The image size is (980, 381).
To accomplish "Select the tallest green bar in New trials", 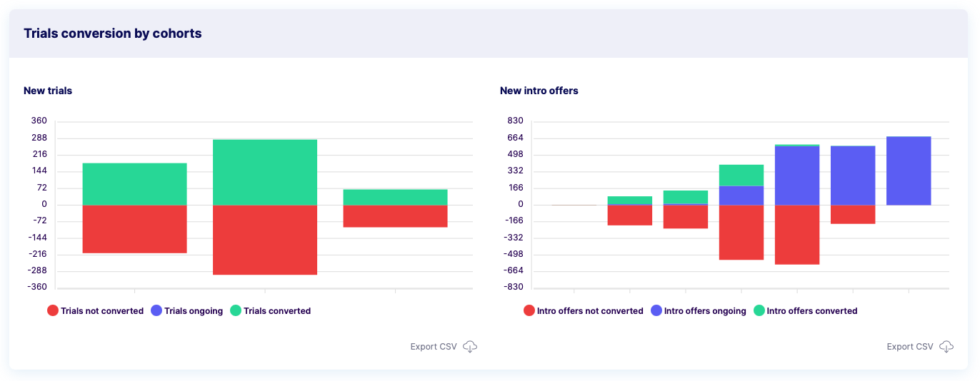I will (265, 172).
